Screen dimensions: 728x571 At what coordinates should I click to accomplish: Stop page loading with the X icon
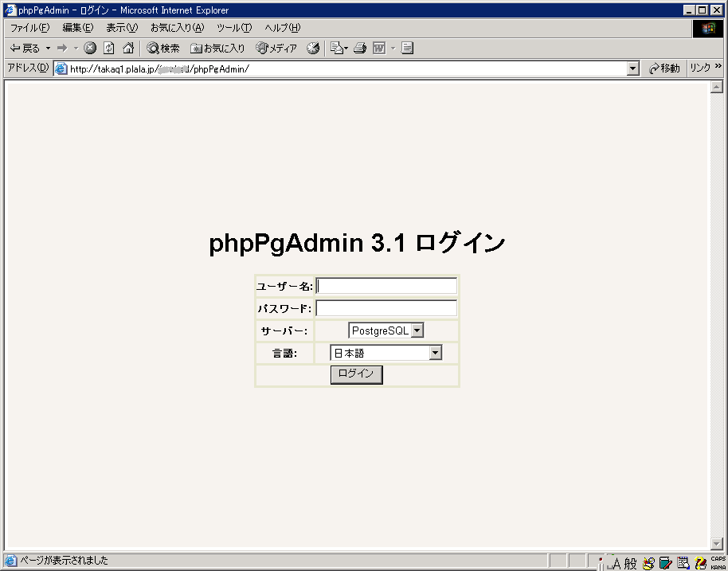[x=90, y=48]
